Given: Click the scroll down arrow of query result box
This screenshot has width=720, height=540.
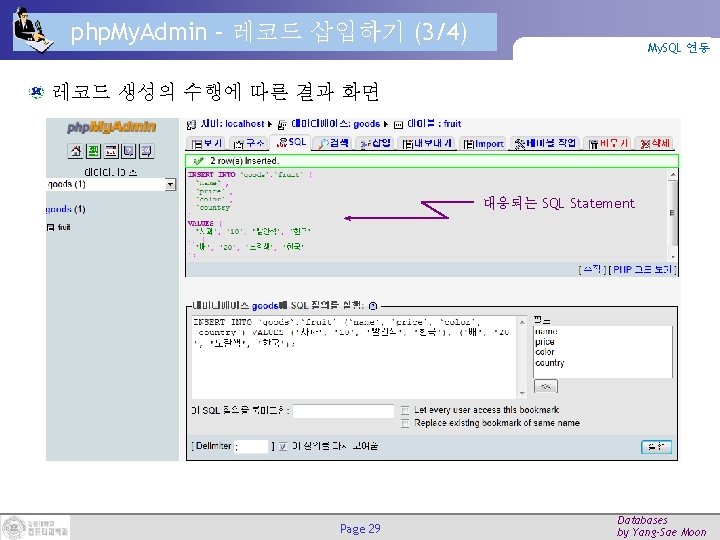Looking at the screenshot, I should 673,258.
